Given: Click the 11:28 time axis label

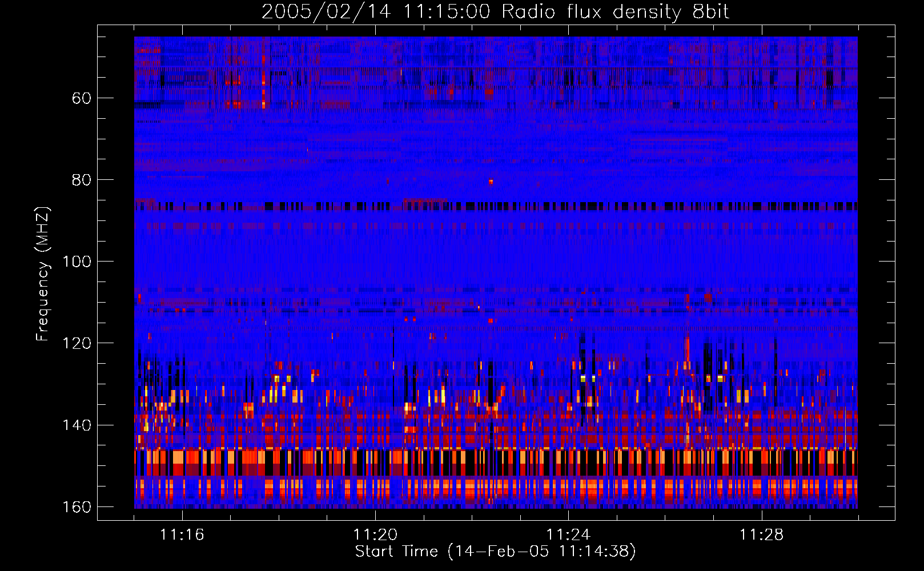Looking at the screenshot, I should point(762,535).
